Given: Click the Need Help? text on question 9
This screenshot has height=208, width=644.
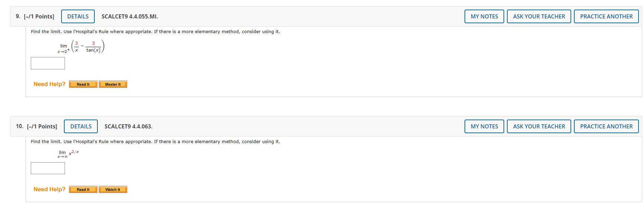Looking at the screenshot, I should [49, 84].
